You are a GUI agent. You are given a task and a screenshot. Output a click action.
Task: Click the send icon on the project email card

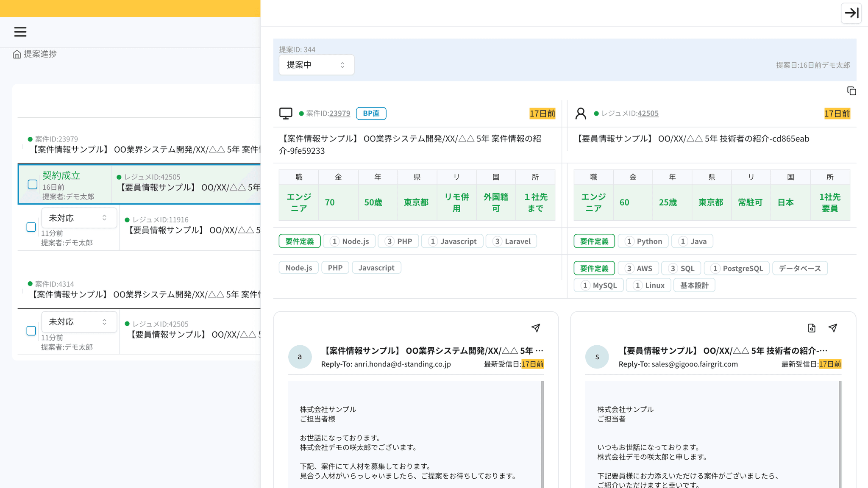tap(536, 328)
